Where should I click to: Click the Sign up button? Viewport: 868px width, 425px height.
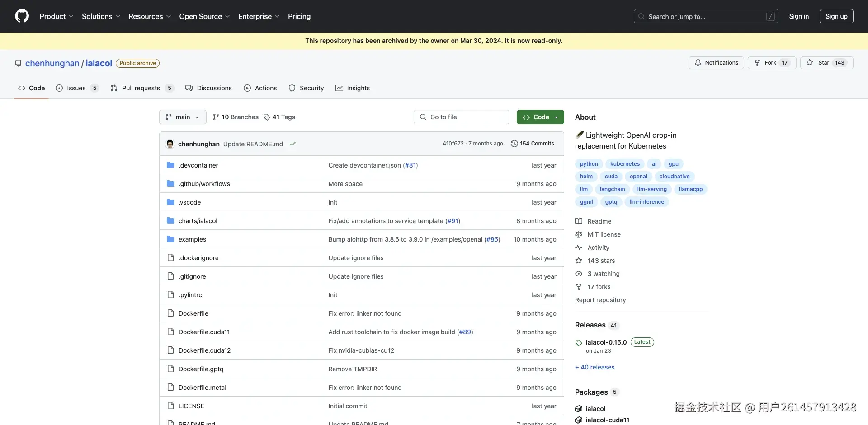836,16
